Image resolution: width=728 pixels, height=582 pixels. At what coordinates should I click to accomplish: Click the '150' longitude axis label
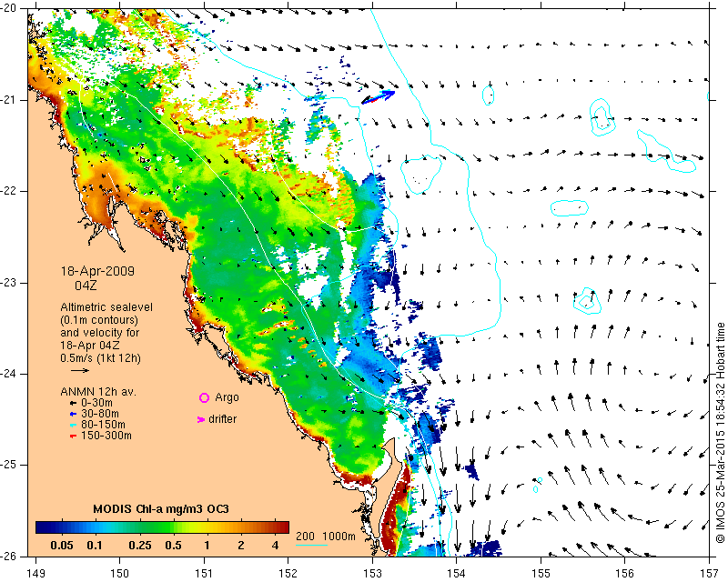pyautogui.click(x=120, y=574)
